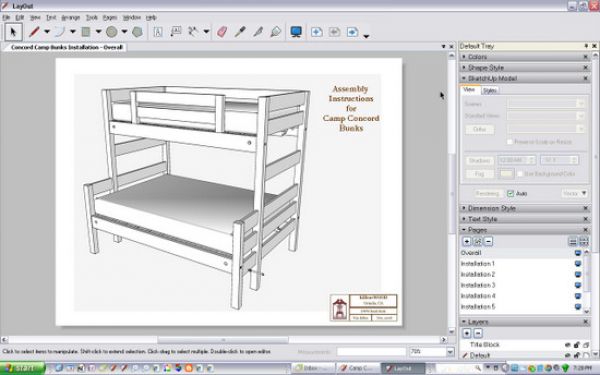Click the Fog color swatch
This screenshot has height=375, width=600.
coord(506,174)
